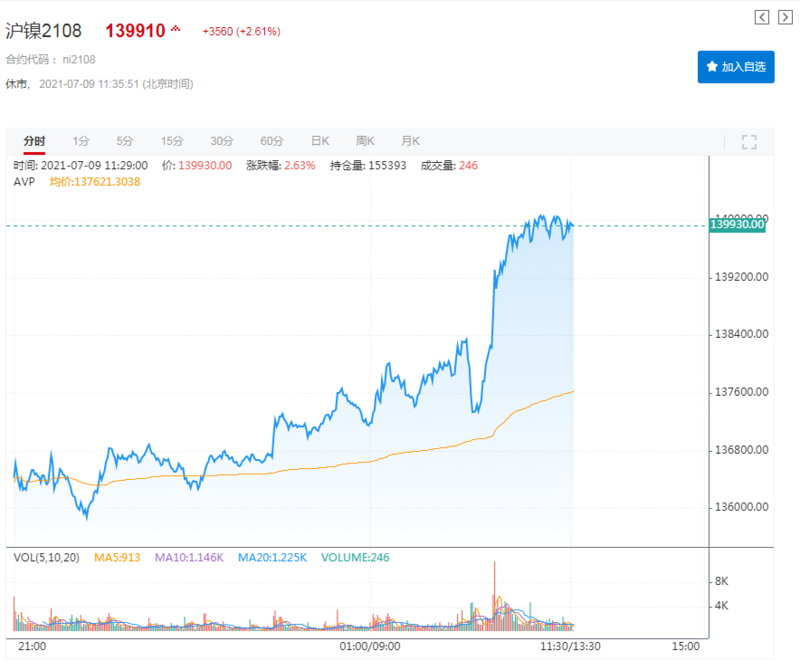
Task: Click the 4K volume axis label
Action: coord(721,606)
